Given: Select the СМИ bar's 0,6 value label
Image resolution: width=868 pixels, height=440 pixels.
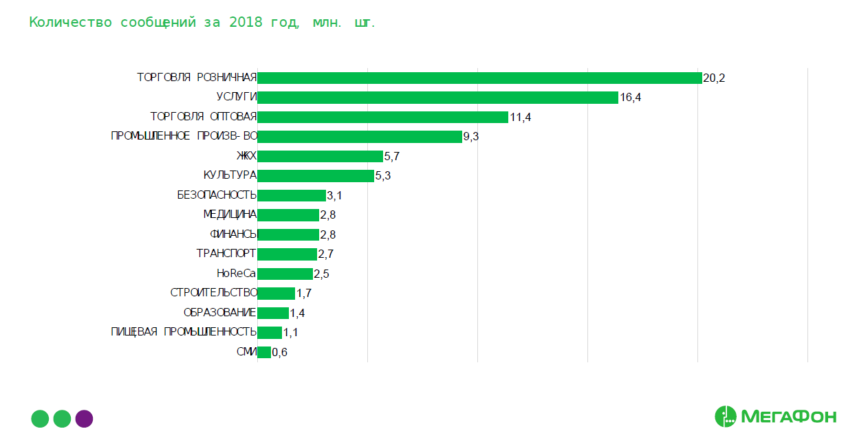Looking at the screenshot, I should (x=279, y=353).
